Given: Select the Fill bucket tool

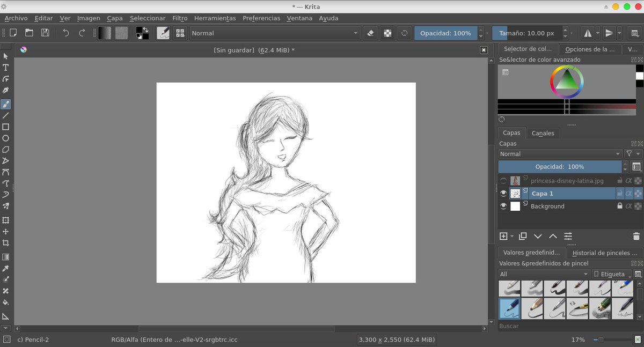Looking at the screenshot, I should (x=6, y=302).
